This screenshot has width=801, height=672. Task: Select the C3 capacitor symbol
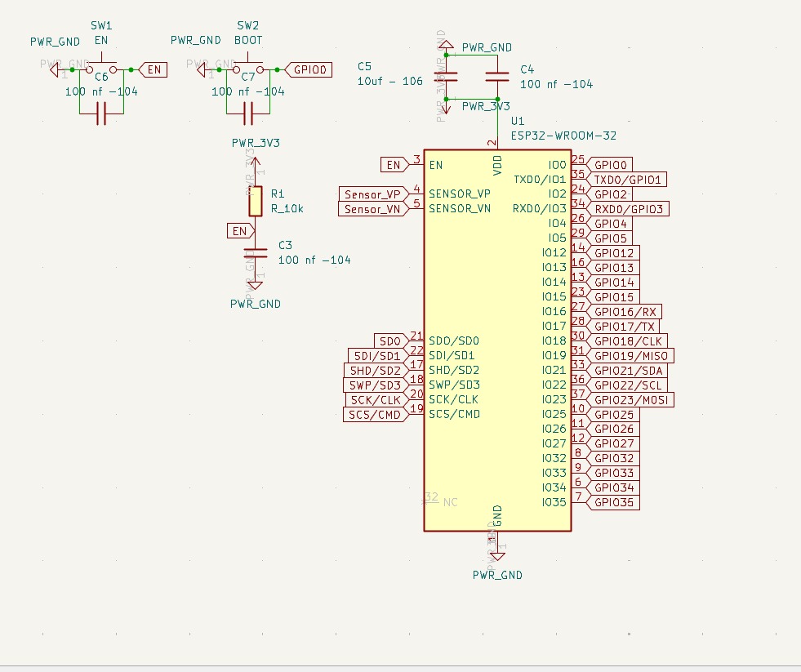(256, 253)
